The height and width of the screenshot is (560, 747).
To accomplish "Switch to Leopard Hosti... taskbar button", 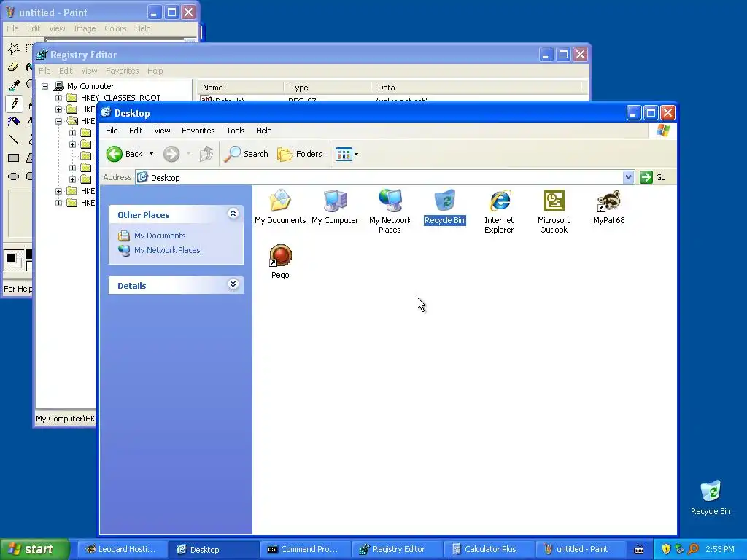I will coord(122,549).
